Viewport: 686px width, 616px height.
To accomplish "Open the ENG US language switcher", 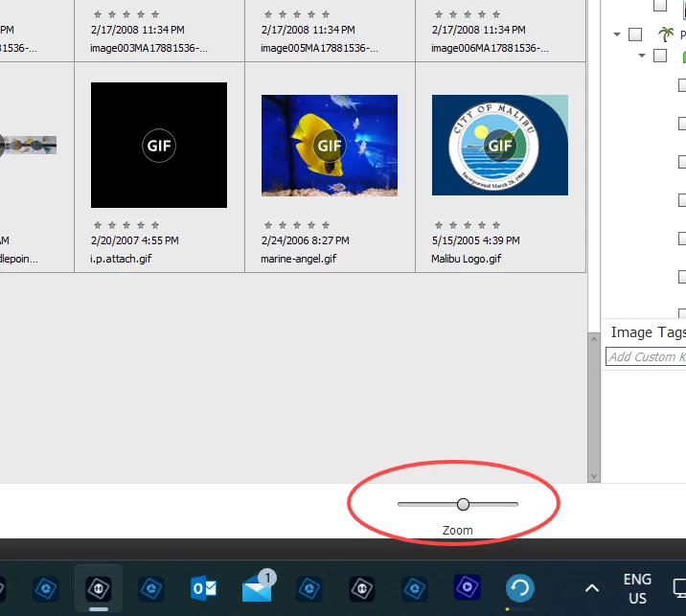I will click(x=637, y=588).
